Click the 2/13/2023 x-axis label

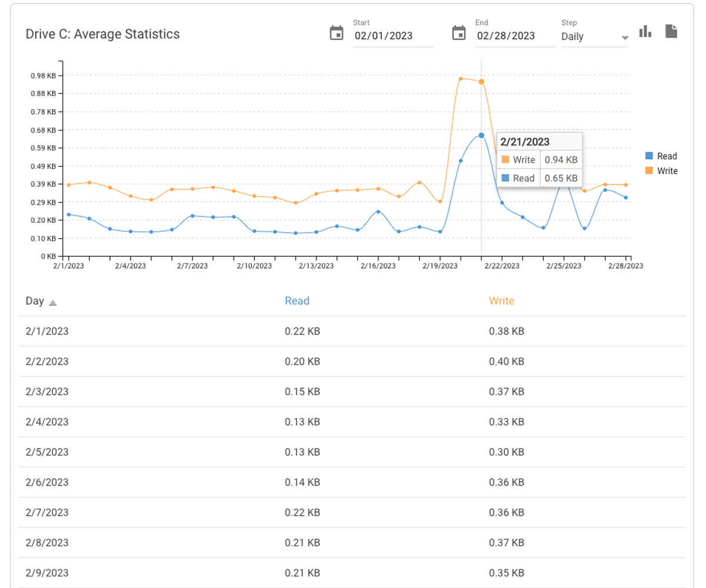[316, 266]
